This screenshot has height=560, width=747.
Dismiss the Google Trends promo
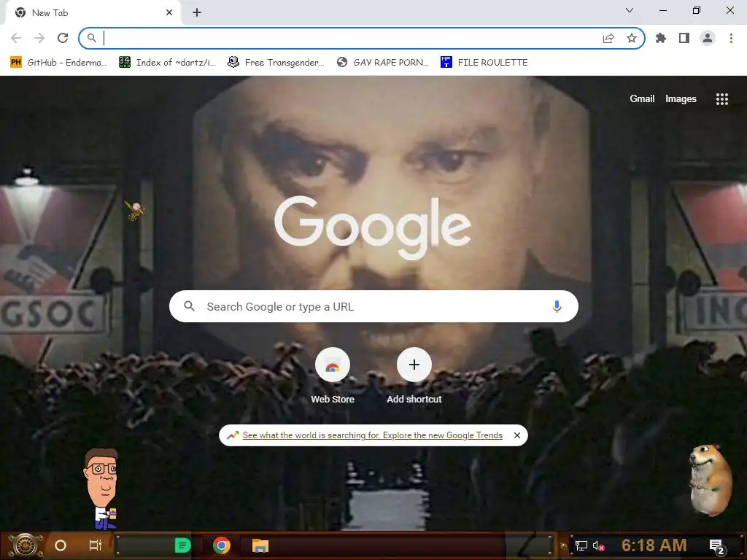pos(517,435)
